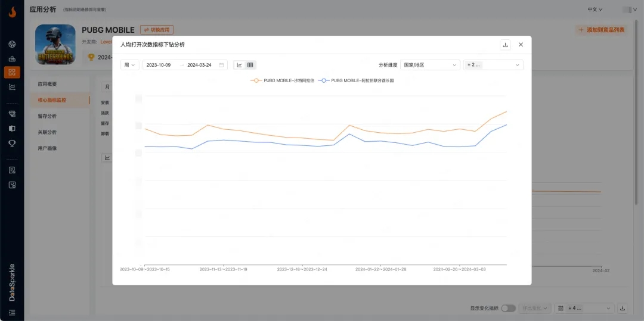Switch to table view in dialog
This screenshot has width=644, height=321.
point(250,65)
